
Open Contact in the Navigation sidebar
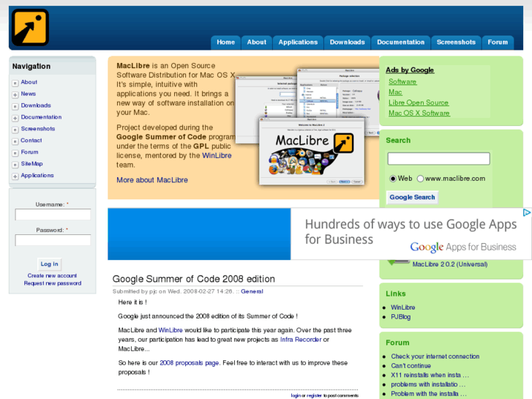pos(31,141)
